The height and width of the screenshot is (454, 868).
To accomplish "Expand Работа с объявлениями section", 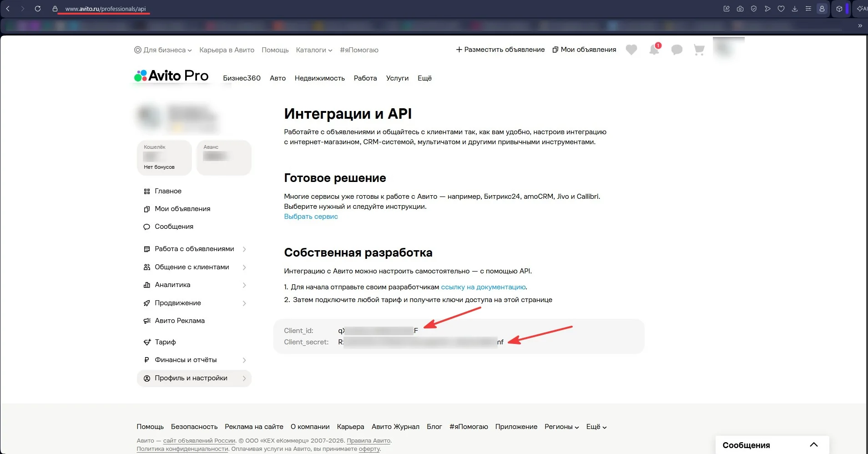I will [194, 249].
